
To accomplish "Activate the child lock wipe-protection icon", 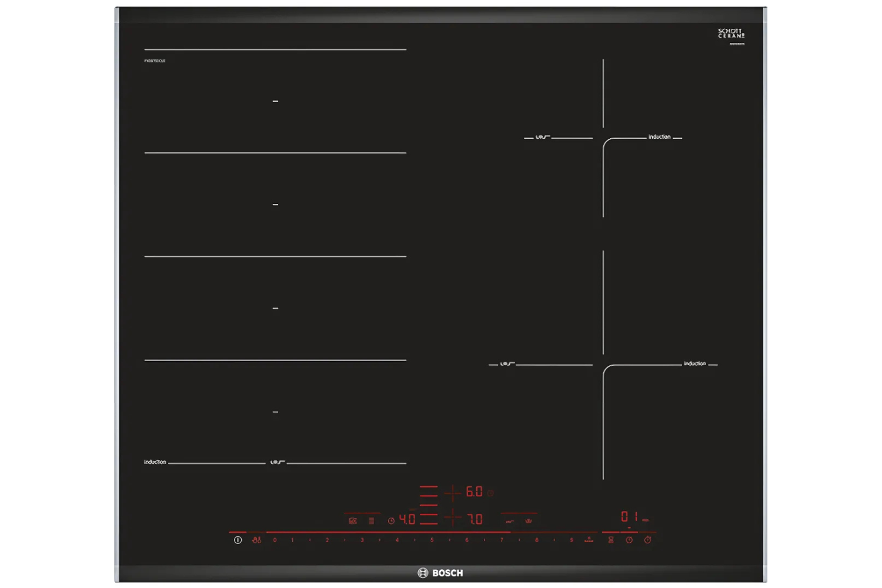I will click(257, 540).
